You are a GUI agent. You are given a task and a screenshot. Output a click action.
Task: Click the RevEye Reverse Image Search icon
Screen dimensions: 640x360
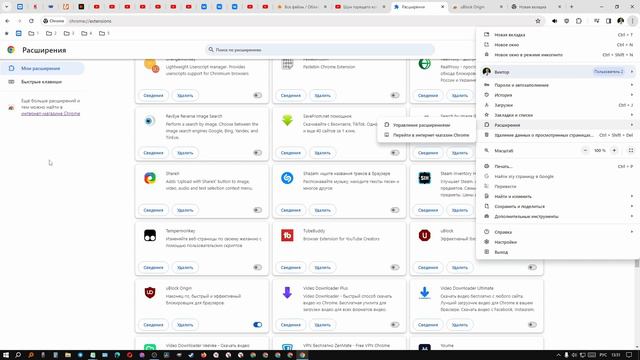[x=149, y=121]
